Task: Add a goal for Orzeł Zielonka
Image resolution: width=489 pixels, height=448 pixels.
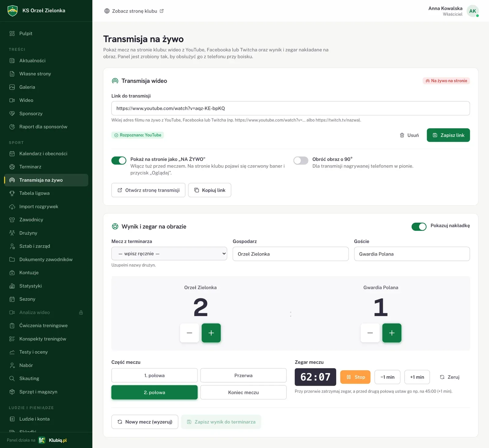Action: pos(211,333)
